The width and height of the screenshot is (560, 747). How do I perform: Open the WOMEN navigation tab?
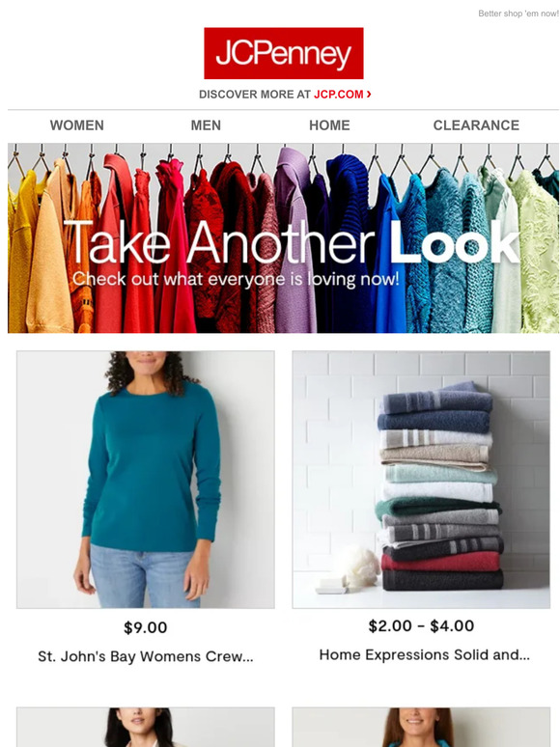pos(76,125)
